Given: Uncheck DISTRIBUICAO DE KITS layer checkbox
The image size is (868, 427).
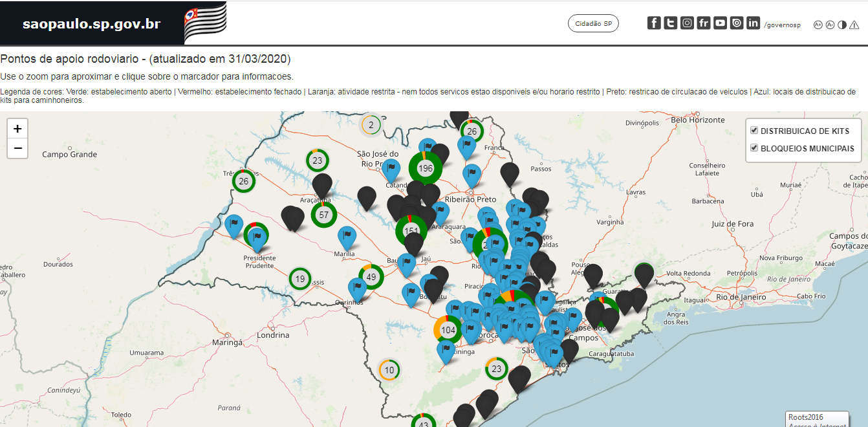Looking at the screenshot, I should click(754, 131).
